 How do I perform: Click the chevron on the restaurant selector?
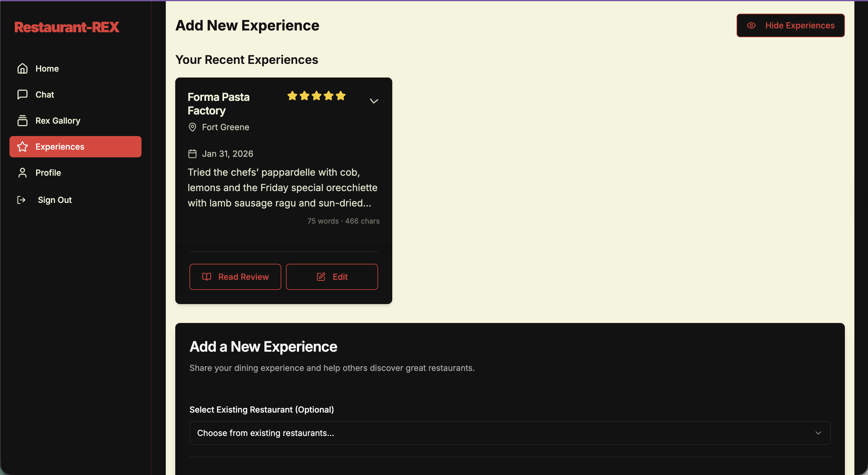(819, 433)
